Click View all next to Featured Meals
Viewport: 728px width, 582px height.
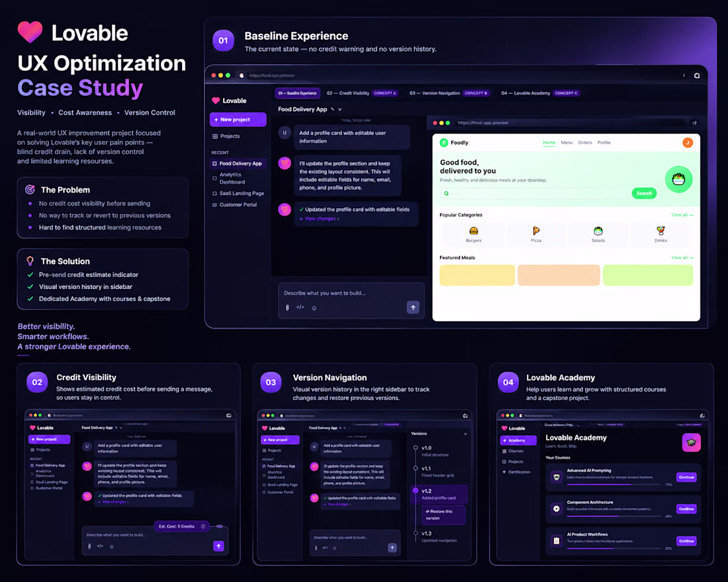coord(682,257)
